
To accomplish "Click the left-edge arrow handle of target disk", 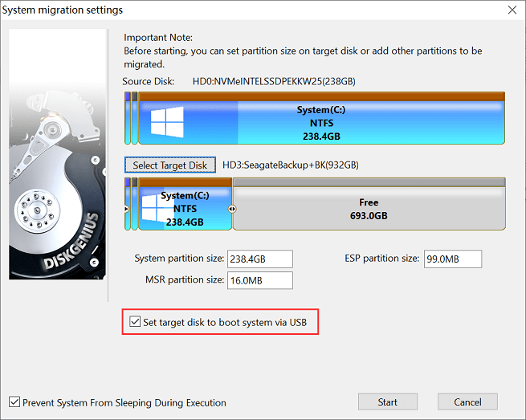I will point(126,209).
